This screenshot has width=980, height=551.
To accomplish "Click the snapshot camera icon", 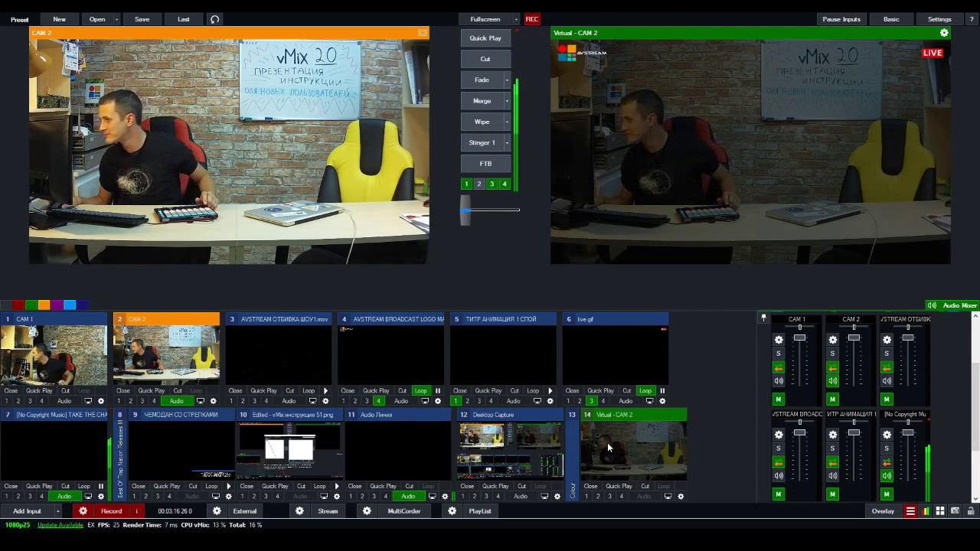I will click(955, 511).
